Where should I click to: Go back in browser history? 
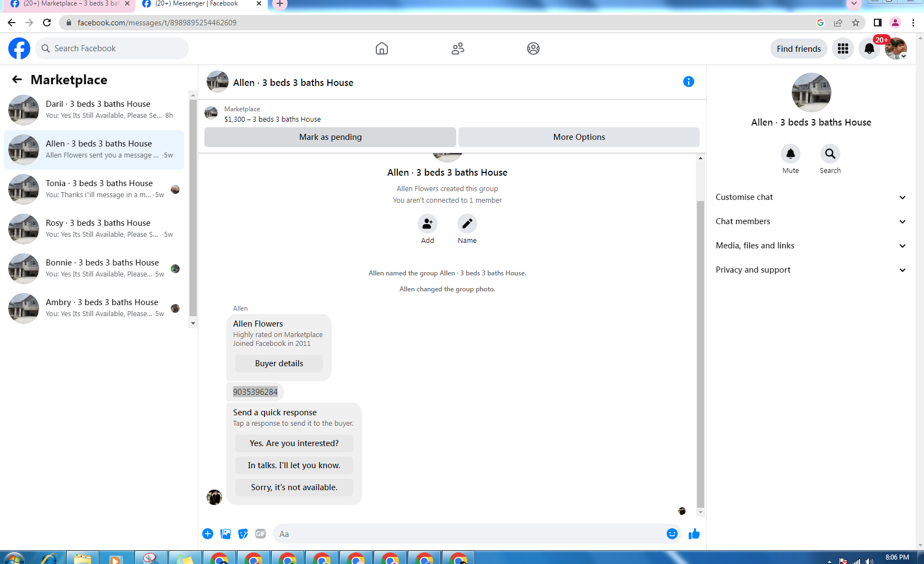(12, 23)
